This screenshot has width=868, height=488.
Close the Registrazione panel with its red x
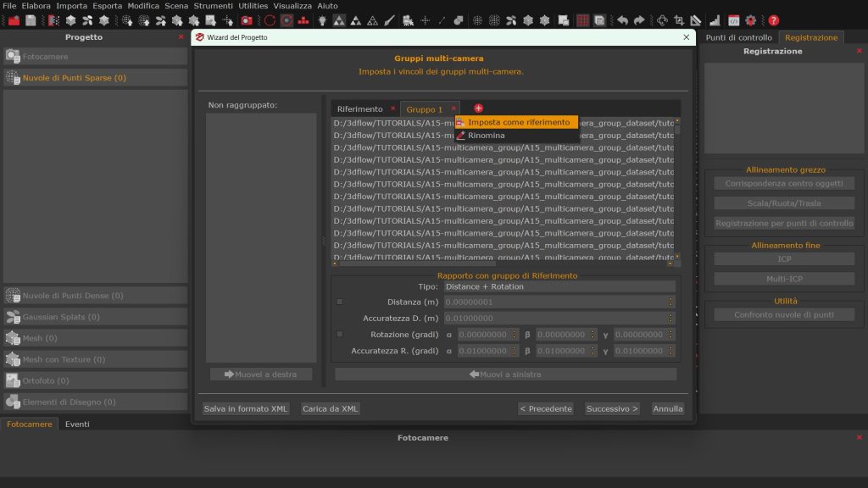click(x=860, y=51)
